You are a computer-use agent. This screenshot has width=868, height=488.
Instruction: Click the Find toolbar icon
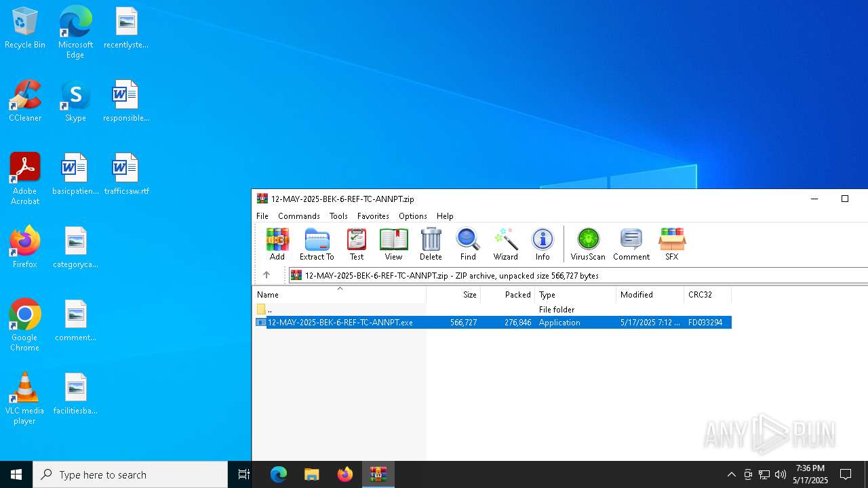[468, 244]
